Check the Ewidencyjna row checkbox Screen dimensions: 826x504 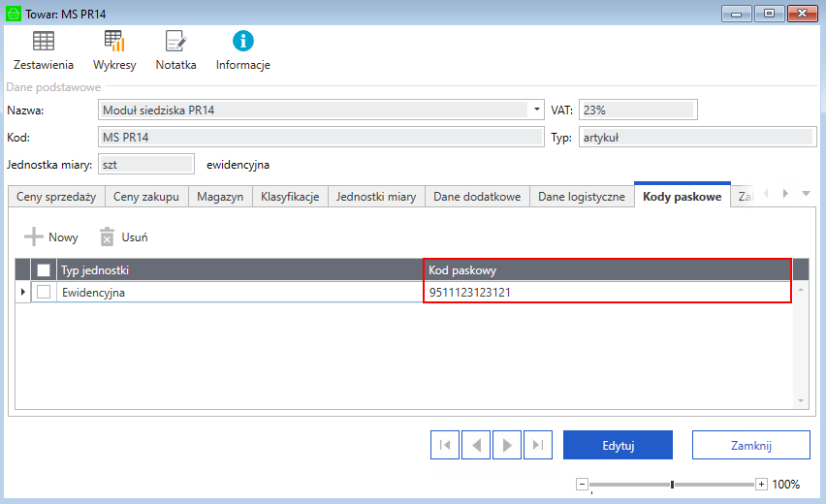click(x=44, y=292)
